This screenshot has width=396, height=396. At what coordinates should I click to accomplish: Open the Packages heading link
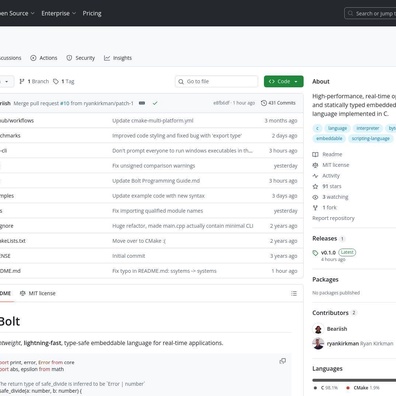[325, 280]
